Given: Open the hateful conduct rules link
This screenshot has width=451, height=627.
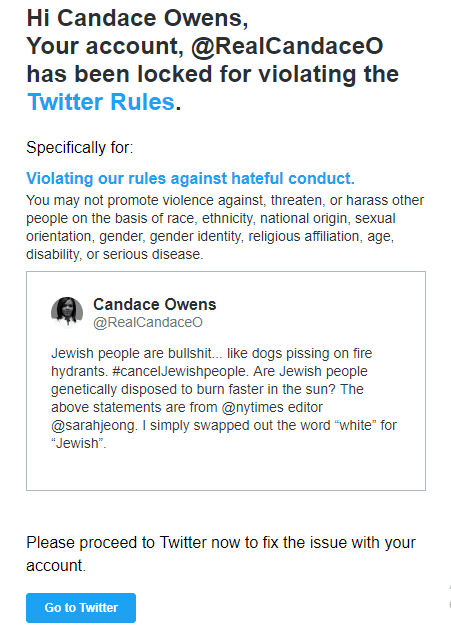Looking at the screenshot, I should click(190, 178).
